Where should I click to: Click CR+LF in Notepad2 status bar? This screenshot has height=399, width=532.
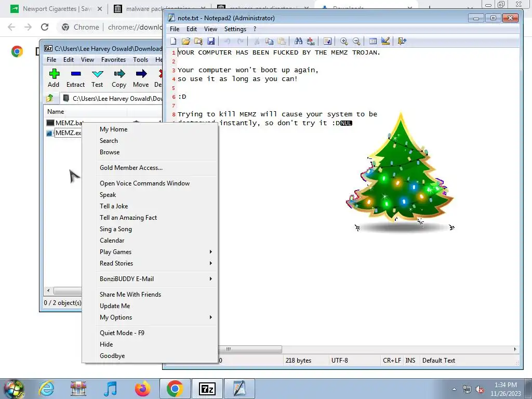[392, 361]
